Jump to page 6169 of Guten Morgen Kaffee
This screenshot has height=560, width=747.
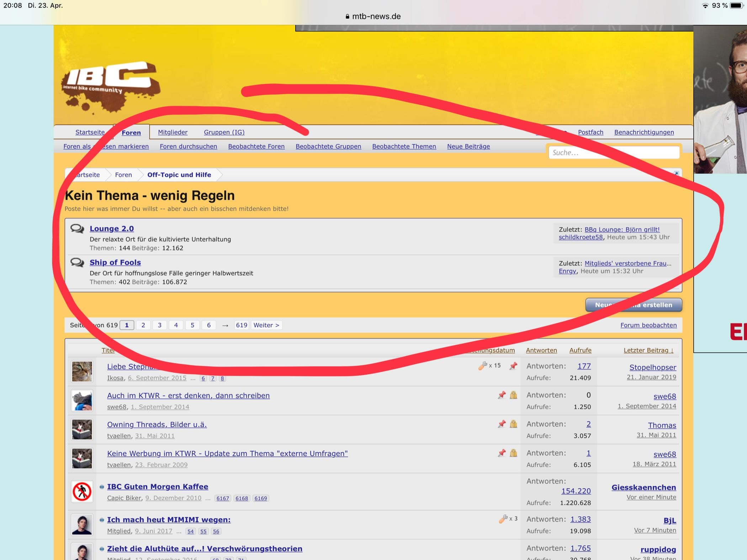click(260, 498)
